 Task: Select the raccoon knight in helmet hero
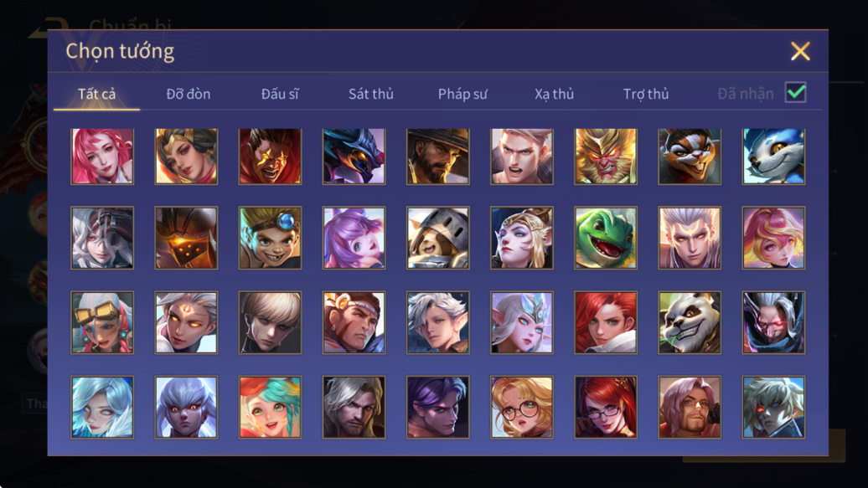point(437,238)
